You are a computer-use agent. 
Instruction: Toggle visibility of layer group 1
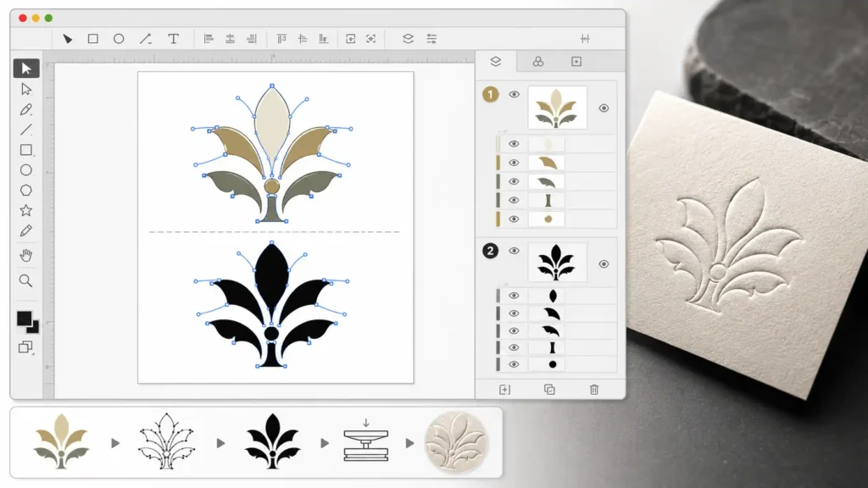coord(515,95)
